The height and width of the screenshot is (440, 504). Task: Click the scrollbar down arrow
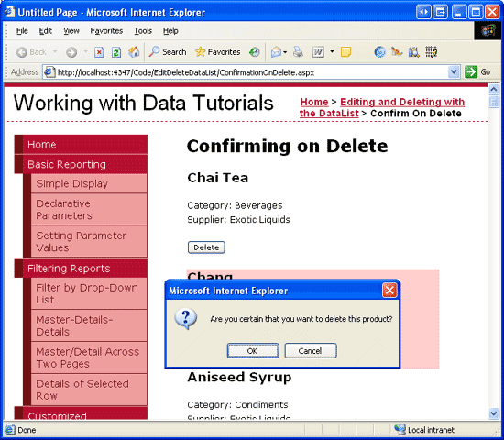(x=494, y=413)
